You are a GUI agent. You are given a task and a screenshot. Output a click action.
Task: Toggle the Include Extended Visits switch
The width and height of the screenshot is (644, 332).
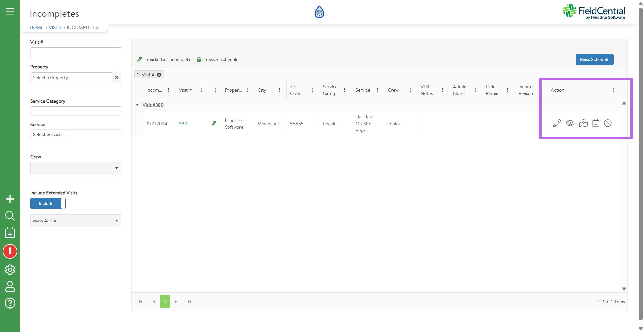[48, 203]
